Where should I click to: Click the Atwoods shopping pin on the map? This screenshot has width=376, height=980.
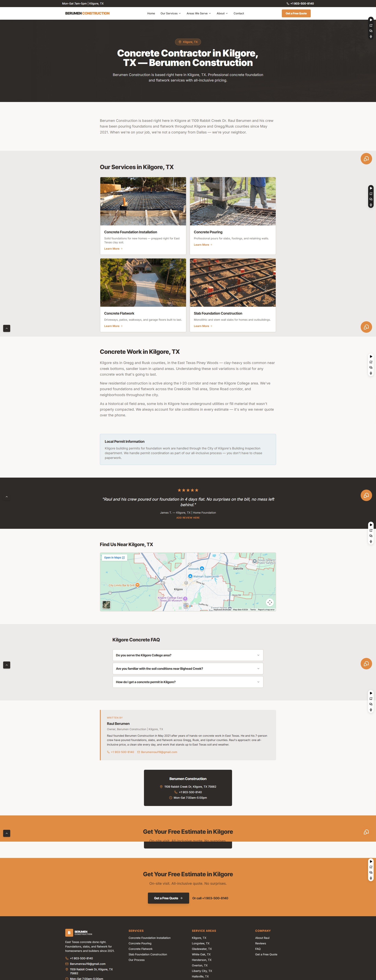click(202, 568)
